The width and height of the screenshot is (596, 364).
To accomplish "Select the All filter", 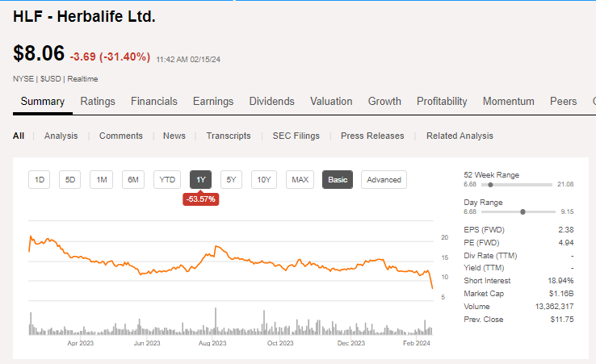I will click(19, 136).
